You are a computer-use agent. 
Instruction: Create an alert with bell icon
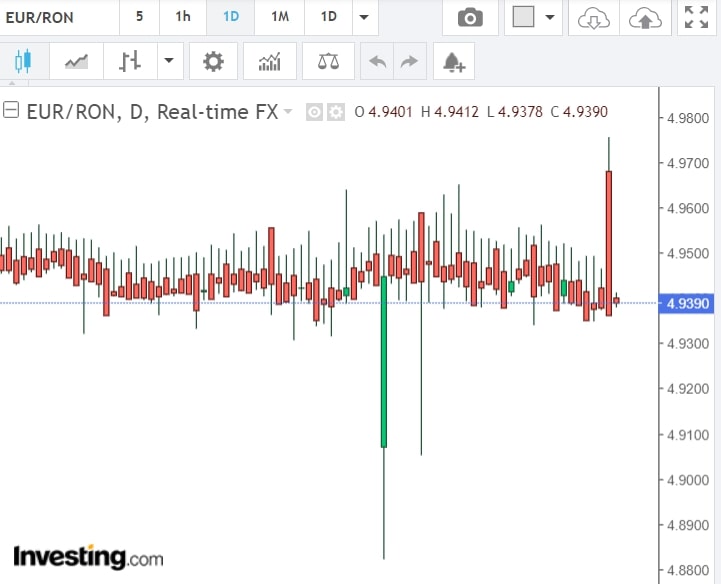454,62
